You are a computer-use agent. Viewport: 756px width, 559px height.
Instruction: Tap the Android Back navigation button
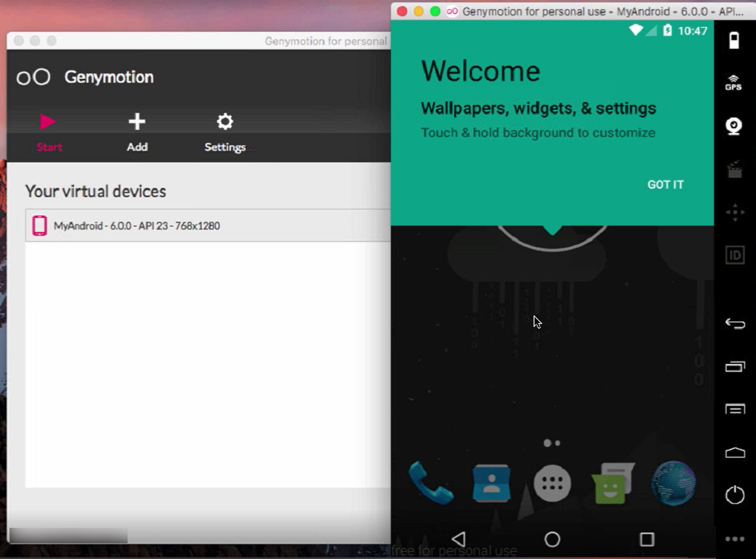(x=459, y=539)
